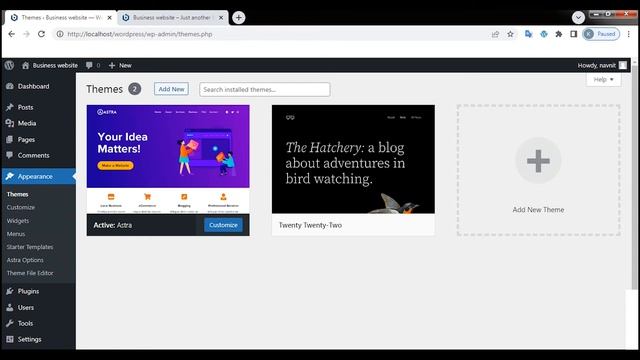640x360 pixels.
Task: Close the Business website – Just another tab
Action: click(221, 18)
